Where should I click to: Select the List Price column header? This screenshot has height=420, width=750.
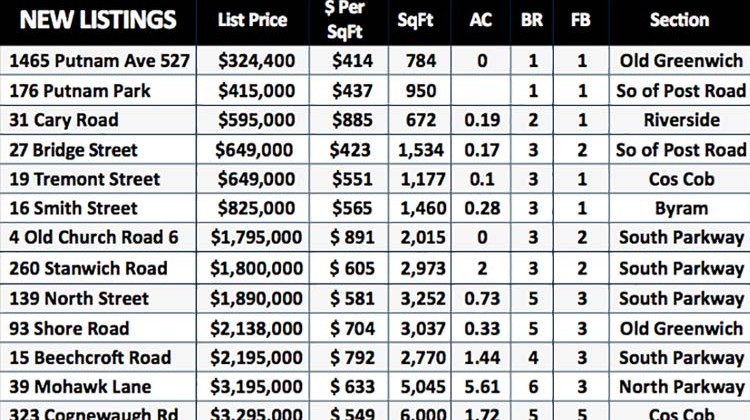[253, 20]
